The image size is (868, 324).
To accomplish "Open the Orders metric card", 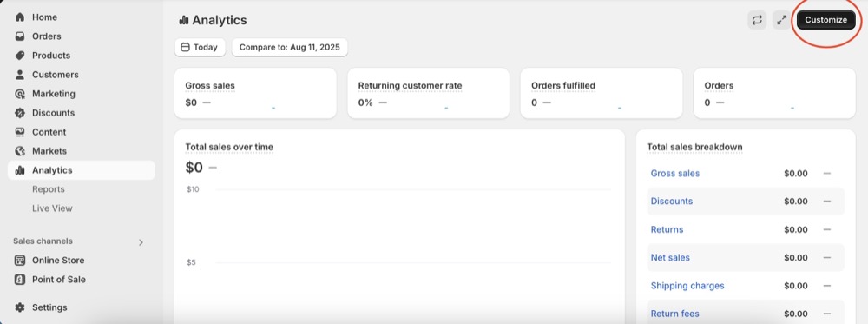I will coord(774,93).
